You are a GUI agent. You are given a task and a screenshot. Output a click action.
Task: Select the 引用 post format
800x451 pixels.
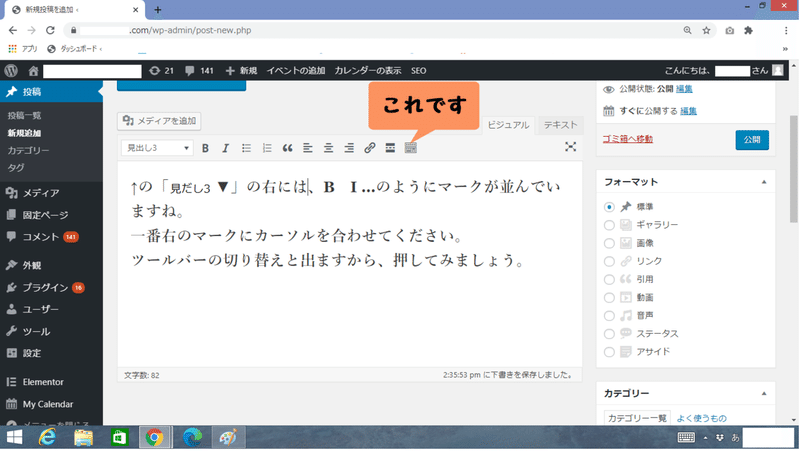coord(609,280)
